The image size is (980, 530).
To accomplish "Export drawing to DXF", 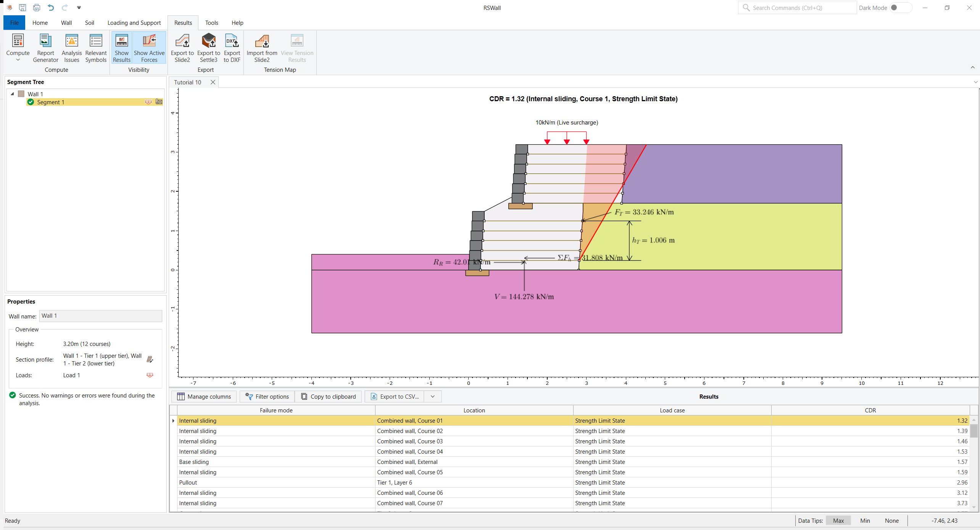I will 232,48.
